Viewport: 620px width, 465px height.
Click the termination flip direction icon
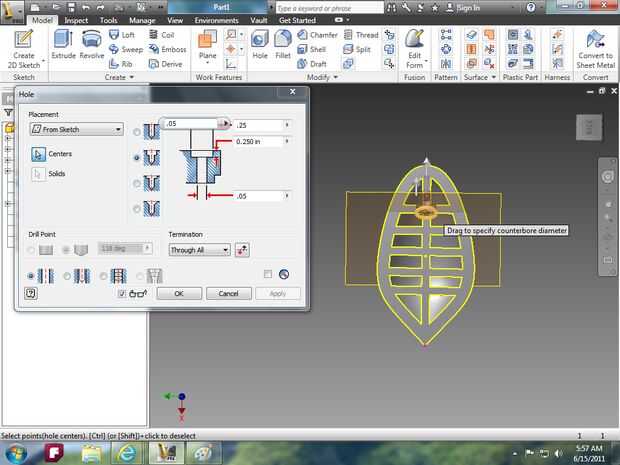(x=242, y=250)
